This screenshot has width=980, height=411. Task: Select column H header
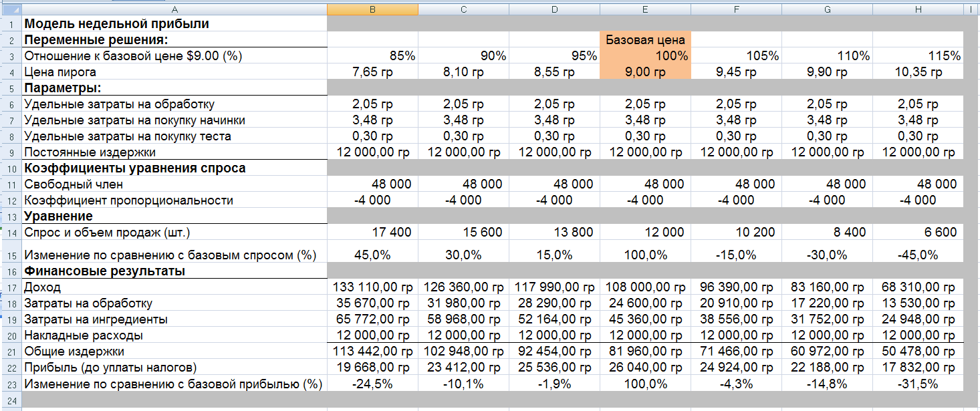point(918,9)
